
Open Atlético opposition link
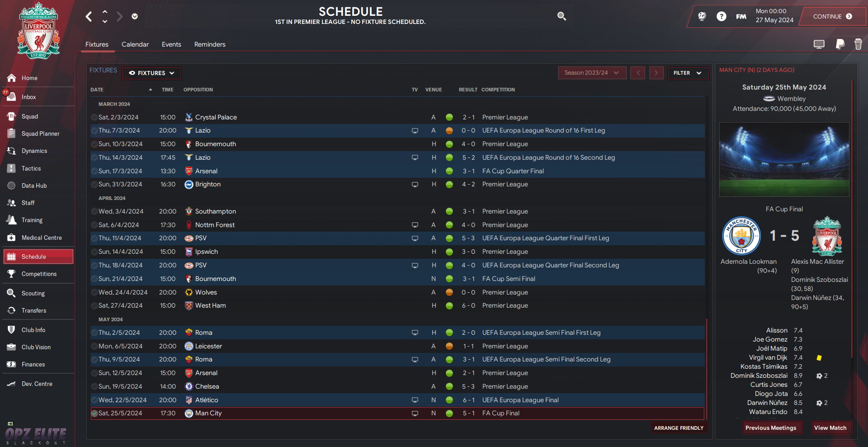[207, 400]
